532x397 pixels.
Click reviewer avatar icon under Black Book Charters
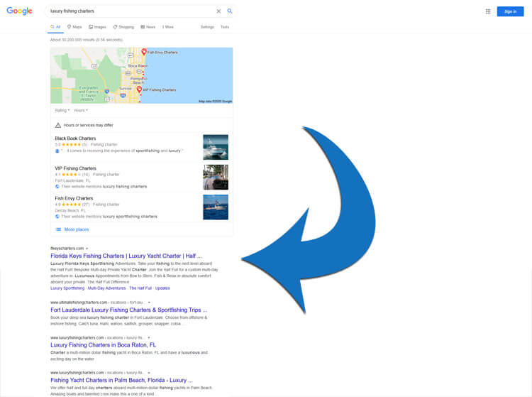[57, 151]
